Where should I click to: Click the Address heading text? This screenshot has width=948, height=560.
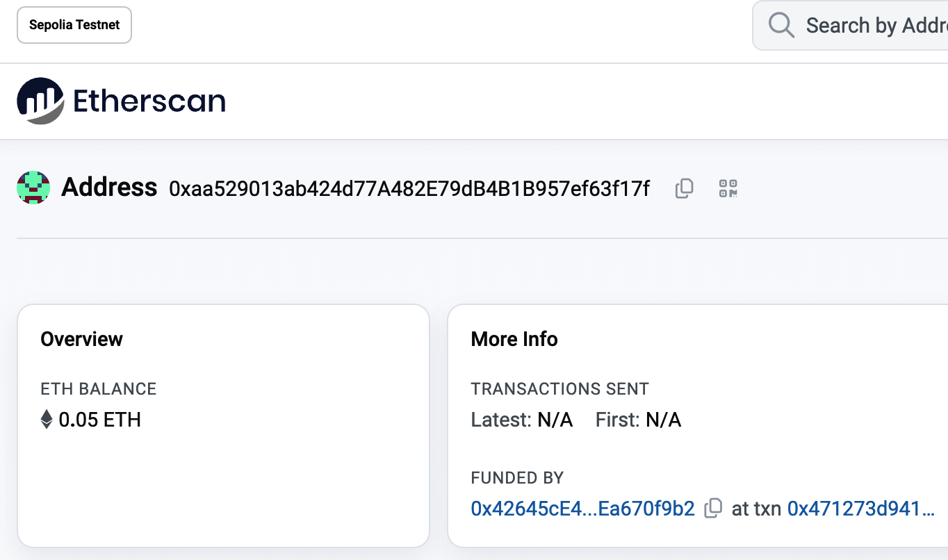(109, 187)
